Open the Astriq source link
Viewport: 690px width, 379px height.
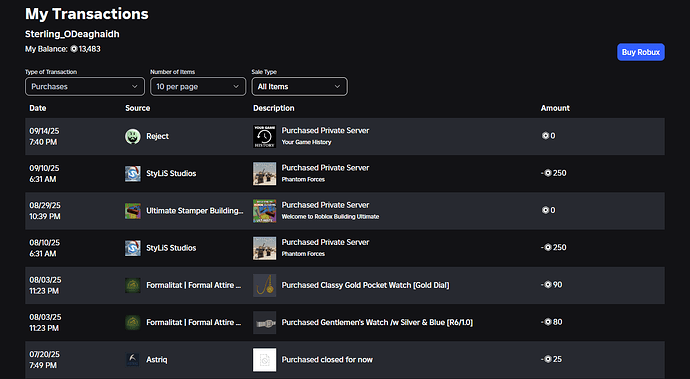[x=157, y=360]
